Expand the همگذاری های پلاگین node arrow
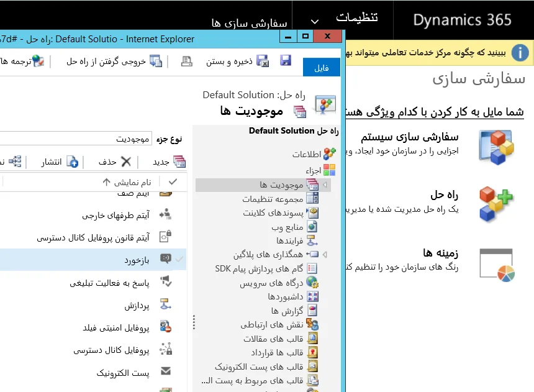Image resolution: width=534 pixels, height=392 pixels. point(325,254)
